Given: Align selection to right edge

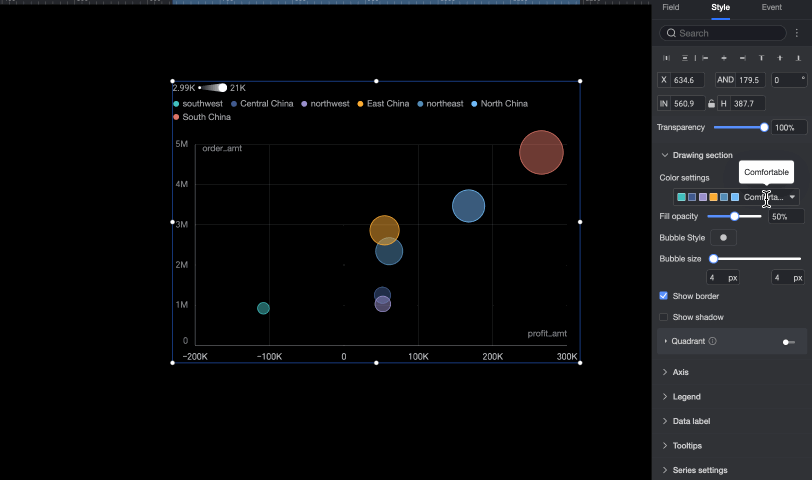Looking at the screenshot, I should (x=743, y=58).
